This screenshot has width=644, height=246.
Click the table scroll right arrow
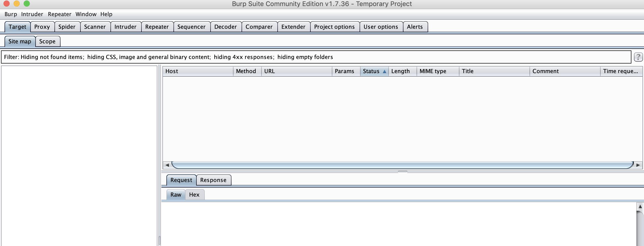pos(638,165)
